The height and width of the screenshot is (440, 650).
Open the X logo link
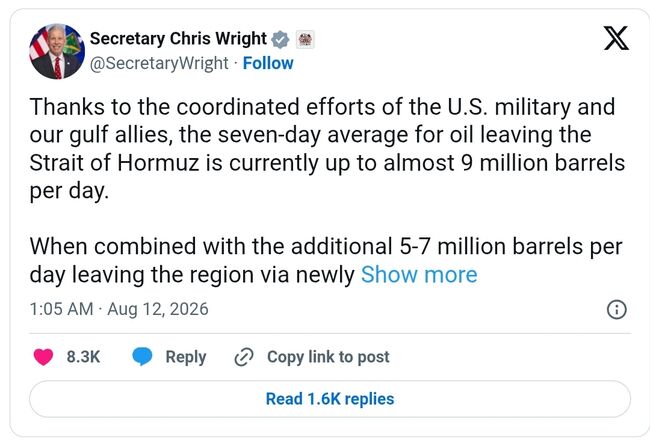(x=616, y=38)
